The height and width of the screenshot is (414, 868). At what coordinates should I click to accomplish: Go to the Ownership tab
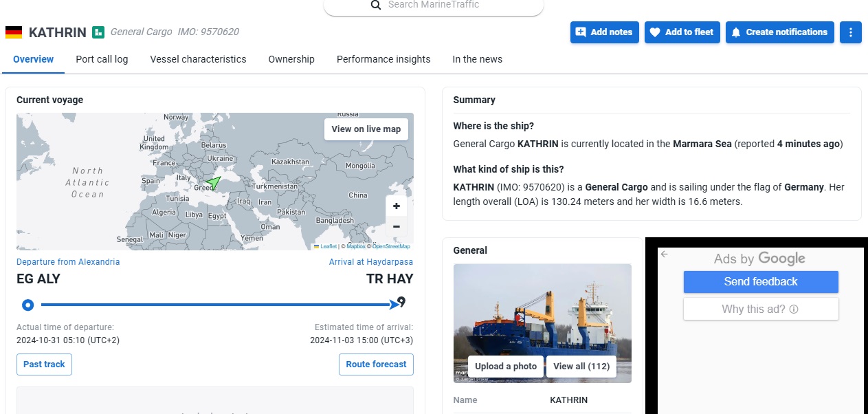(291, 59)
